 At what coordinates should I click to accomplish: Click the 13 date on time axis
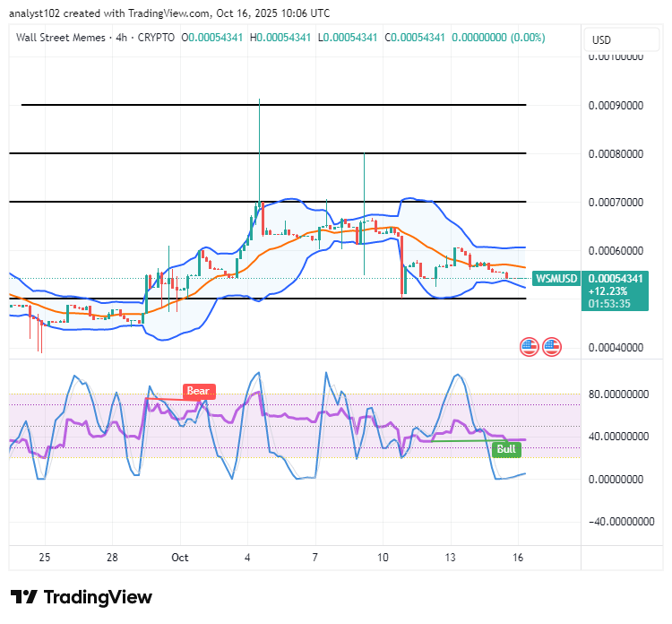click(451, 558)
